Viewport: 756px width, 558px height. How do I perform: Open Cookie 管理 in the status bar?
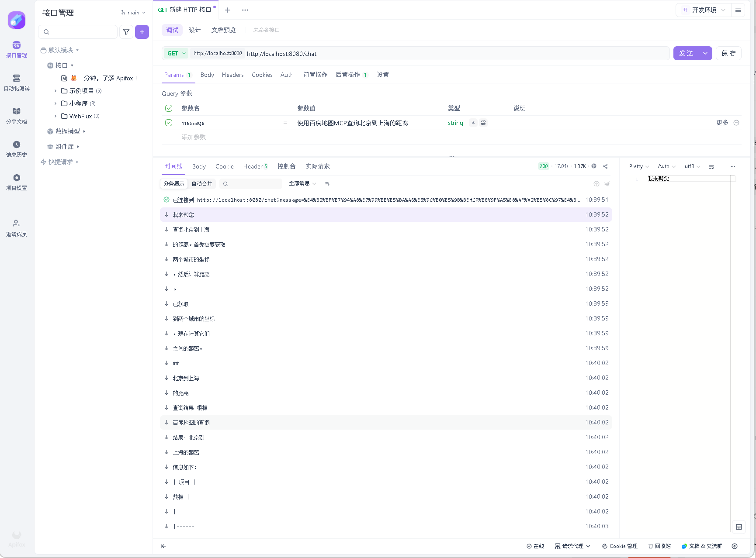click(x=620, y=546)
